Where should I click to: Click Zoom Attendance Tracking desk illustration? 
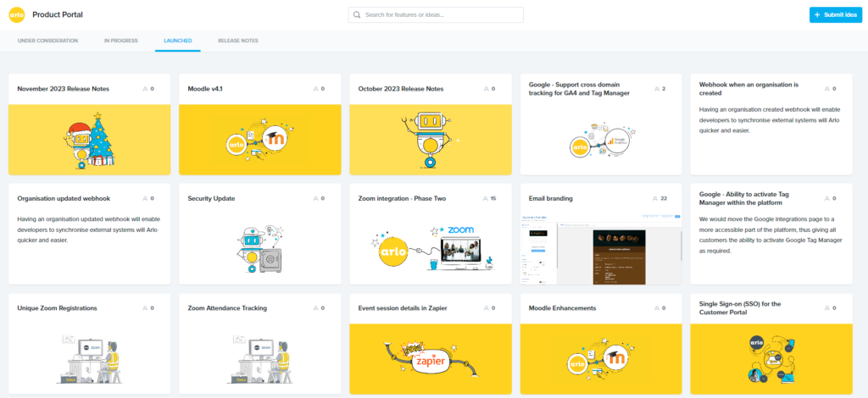point(260,359)
